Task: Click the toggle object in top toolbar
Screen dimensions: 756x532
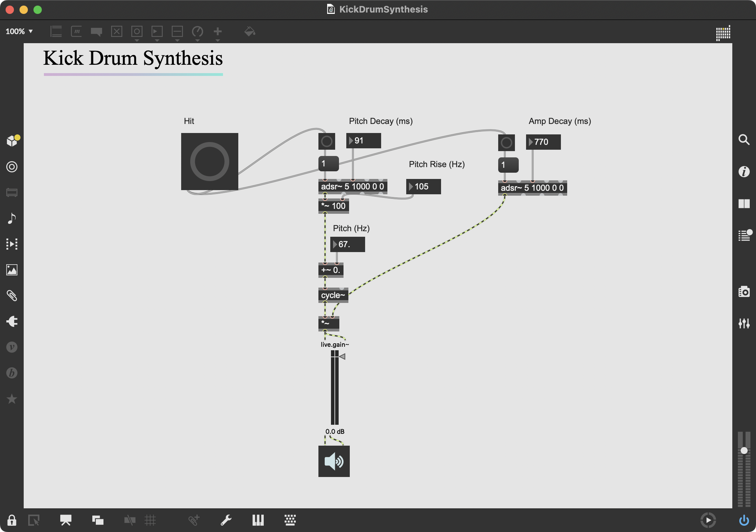Action: 117,32
